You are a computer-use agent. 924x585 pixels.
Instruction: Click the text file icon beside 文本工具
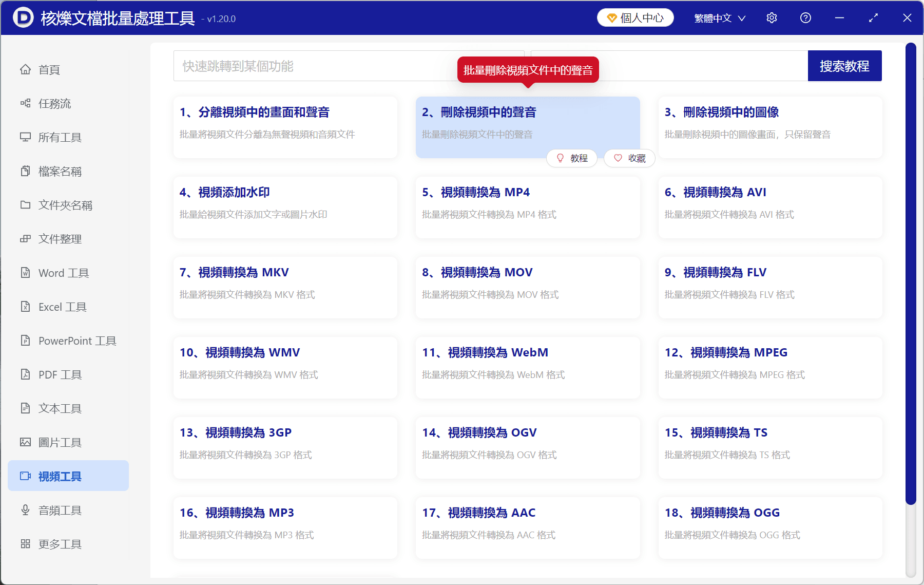(25, 408)
